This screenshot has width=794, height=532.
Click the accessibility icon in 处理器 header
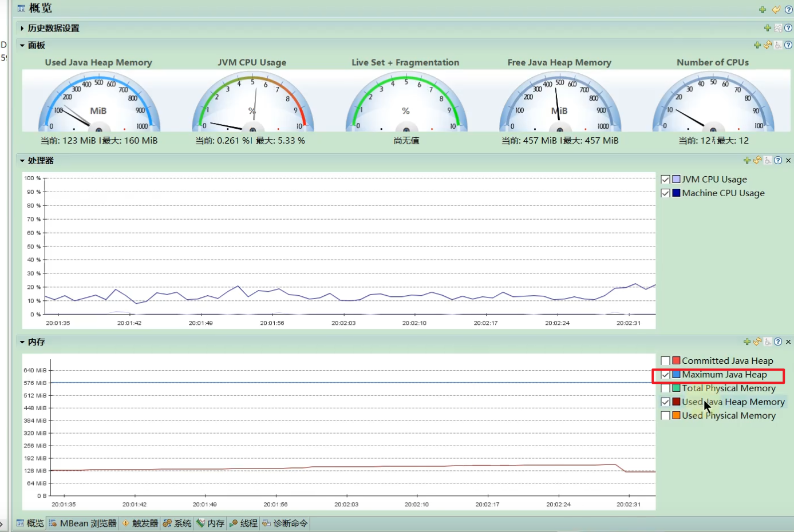click(x=768, y=161)
